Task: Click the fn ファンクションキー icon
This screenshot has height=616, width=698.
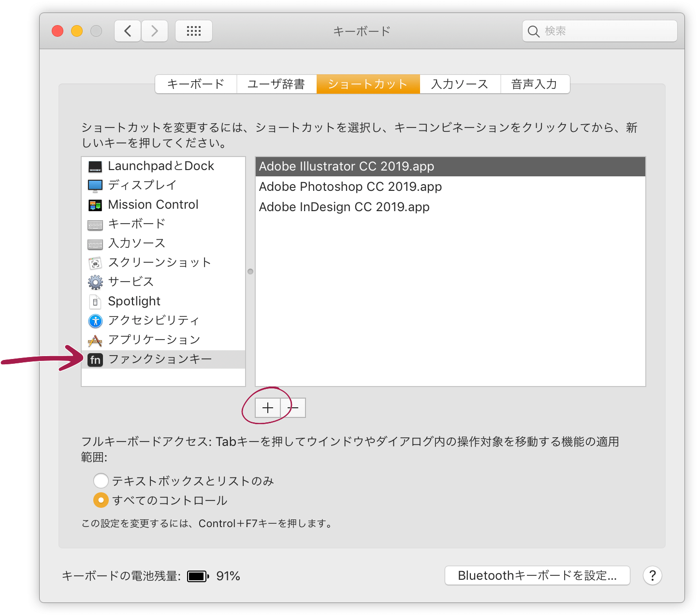Action: [95, 360]
